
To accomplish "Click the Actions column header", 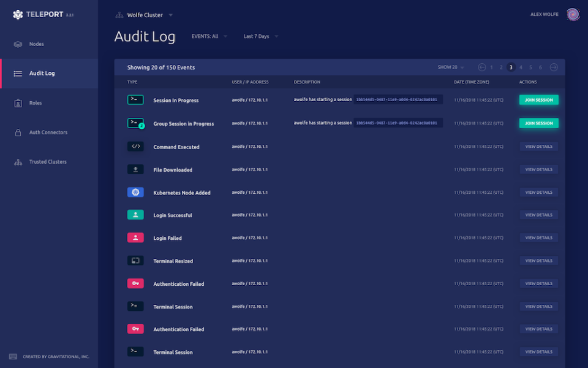I will 528,82.
